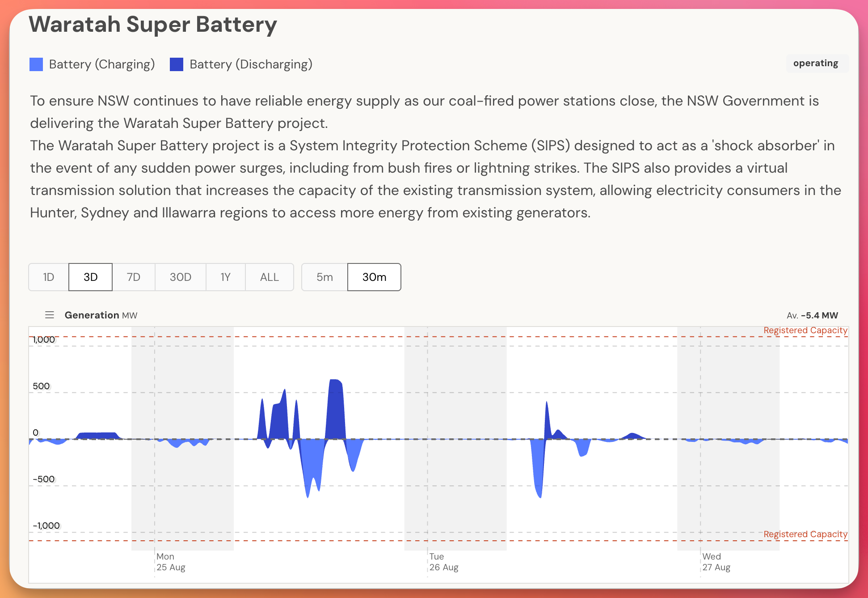Click the Wed 27 Aug axis marker
The height and width of the screenshot is (598, 868).
[716, 562]
